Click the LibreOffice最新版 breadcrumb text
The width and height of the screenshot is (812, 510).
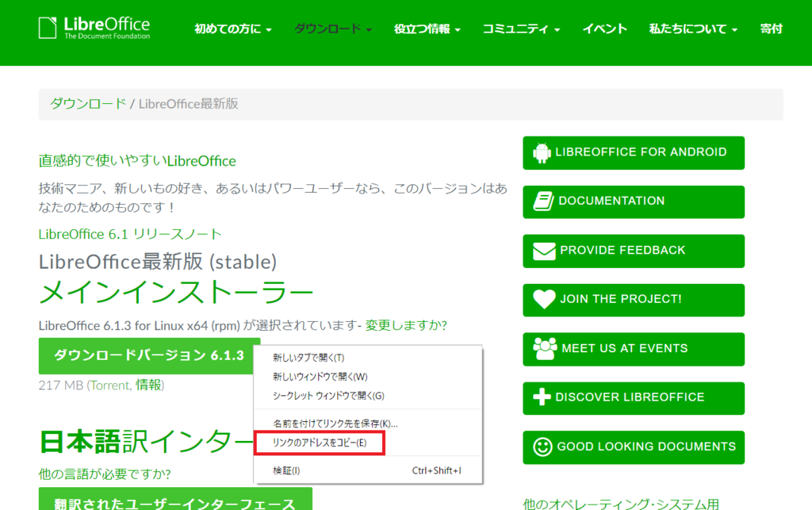point(188,104)
